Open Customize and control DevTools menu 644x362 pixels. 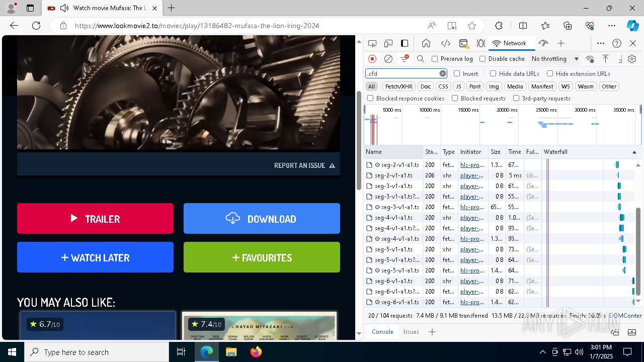(x=601, y=43)
